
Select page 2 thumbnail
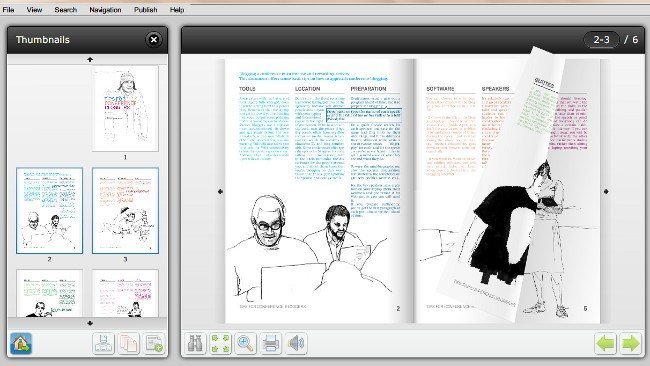(x=49, y=211)
